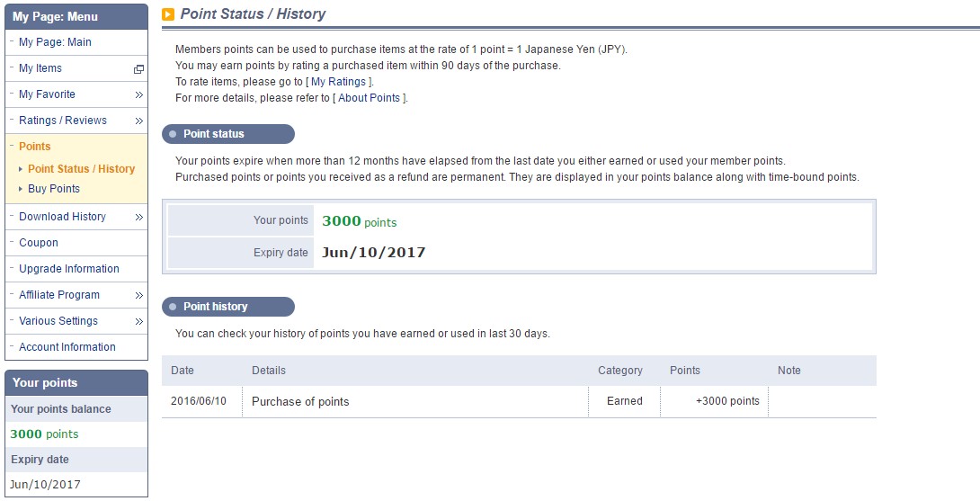The height and width of the screenshot is (501, 980).
Task: Click the Various Settings double-arrow icon
Action: pyautogui.click(x=138, y=321)
